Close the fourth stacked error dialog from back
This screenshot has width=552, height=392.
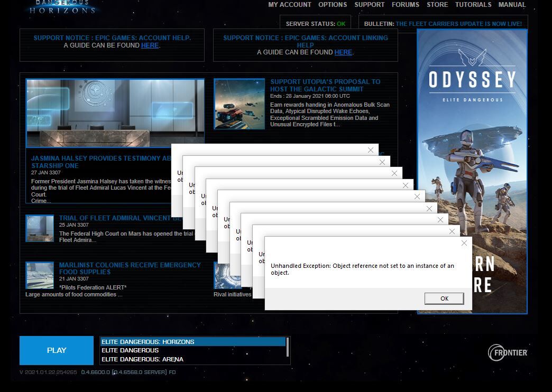406,185
